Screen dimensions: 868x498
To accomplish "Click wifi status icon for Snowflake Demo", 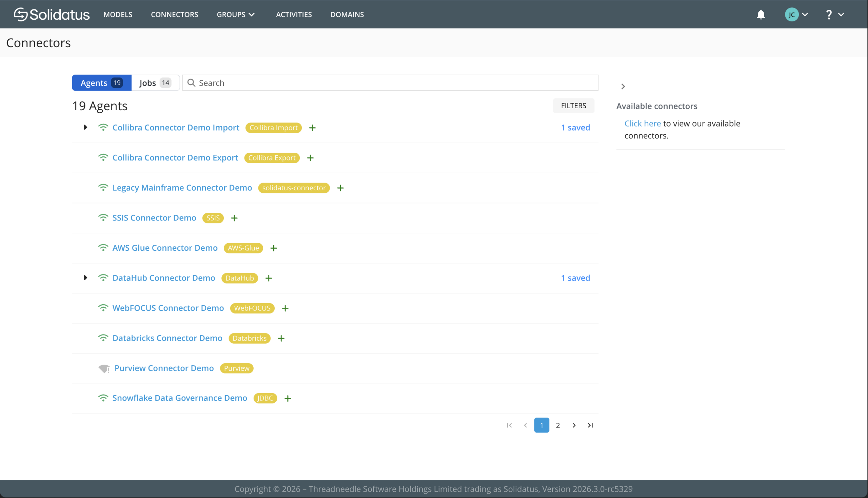I will coord(103,398).
